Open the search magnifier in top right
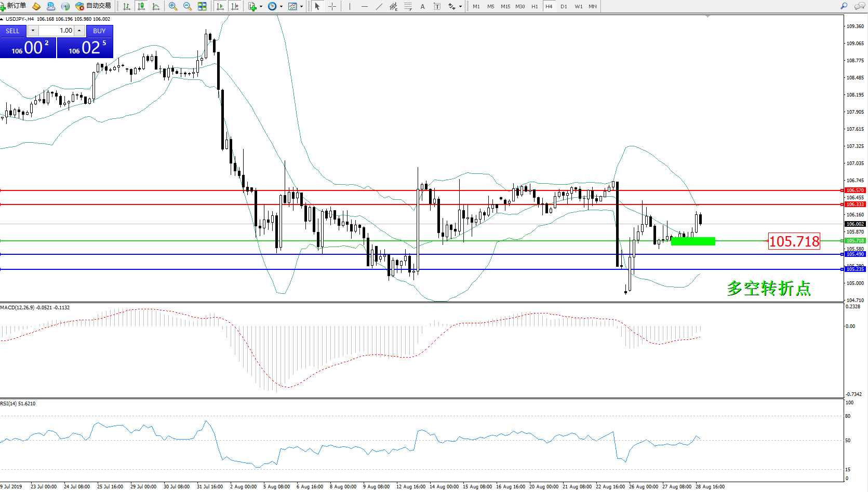This screenshot has height=492, width=868. (x=844, y=6)
